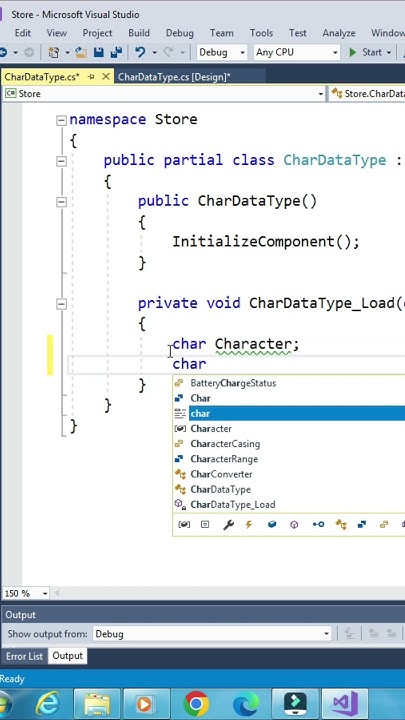The width and height of the screenshot is (405, 720).
Task: Click the pin icon on CharDataType.cs tab
Action: point(90,77)
